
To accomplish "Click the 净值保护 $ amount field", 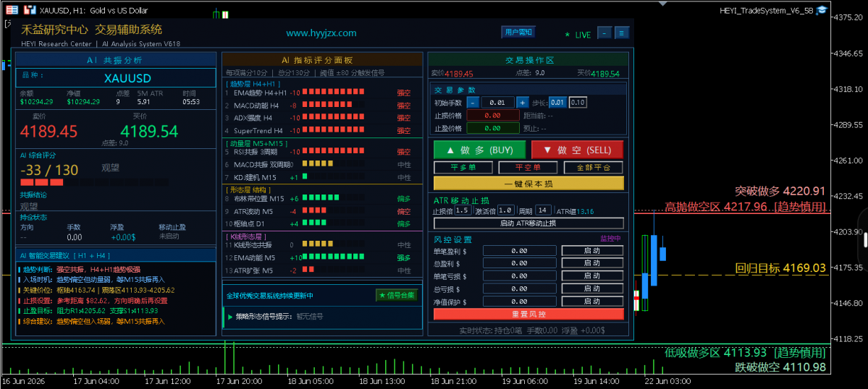I will [519, 302].
